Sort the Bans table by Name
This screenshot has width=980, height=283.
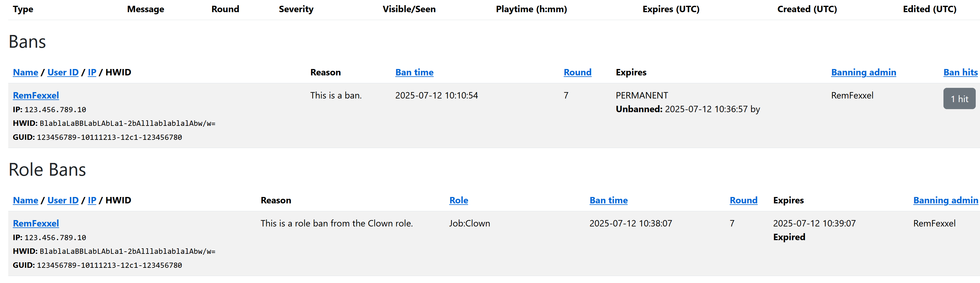point(26,72)
